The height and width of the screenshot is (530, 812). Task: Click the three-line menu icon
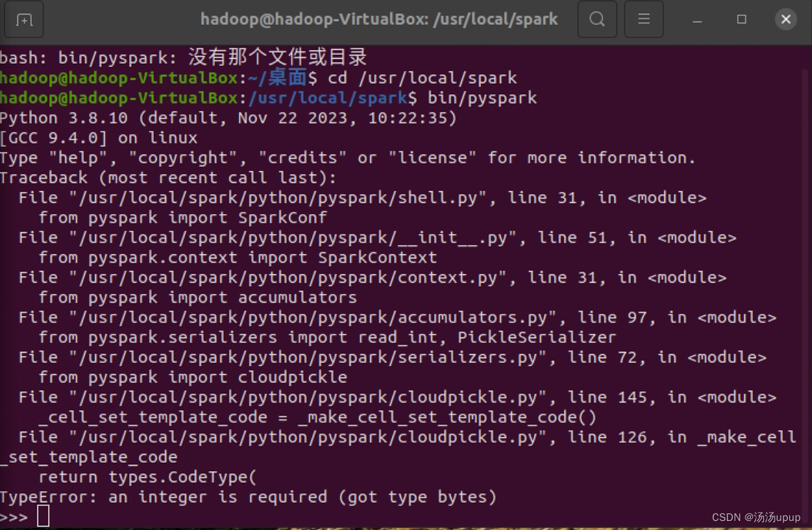tap(643, 19)
